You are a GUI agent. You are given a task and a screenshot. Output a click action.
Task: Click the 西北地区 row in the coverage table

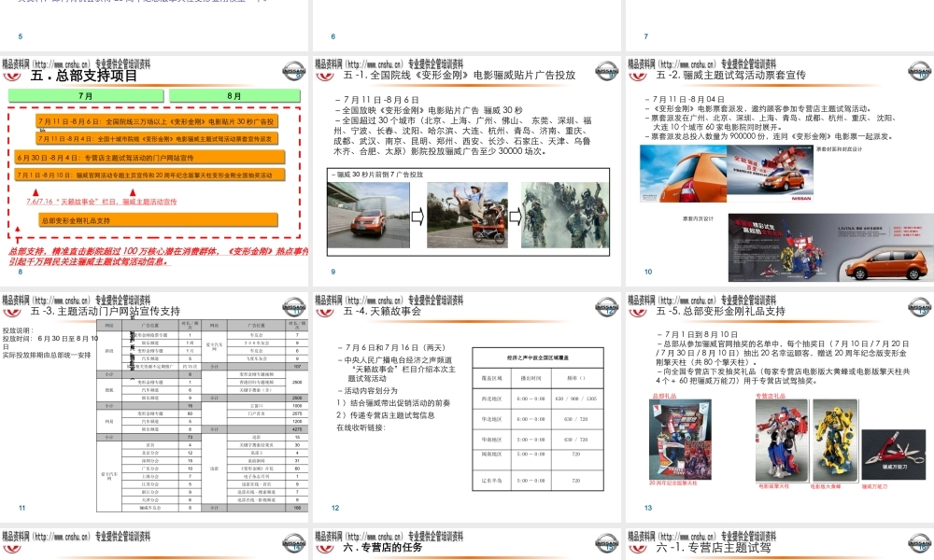[x=538, y=399]
